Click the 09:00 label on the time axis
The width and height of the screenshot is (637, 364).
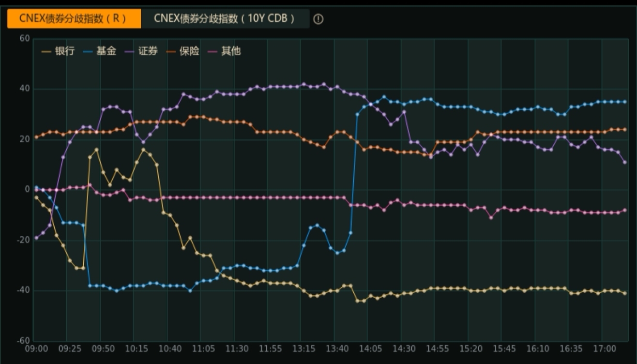36,349
